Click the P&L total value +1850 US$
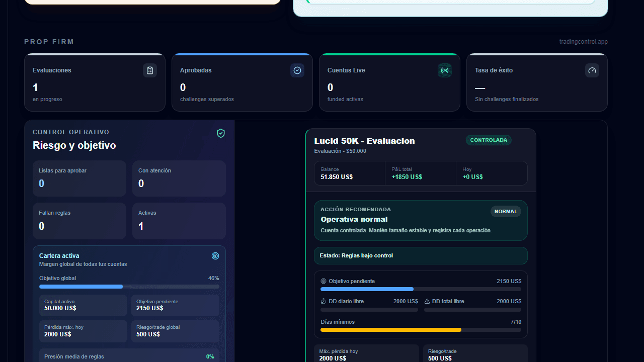This screenshot has width=644, height=362. [x=407, y=177]
